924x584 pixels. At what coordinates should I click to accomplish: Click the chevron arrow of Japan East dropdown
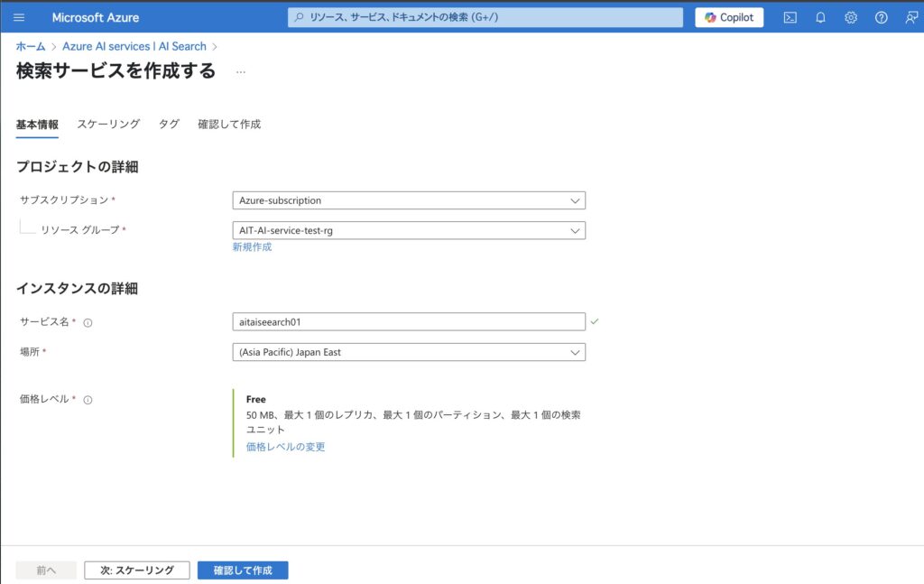pyautogui.click(x=575, y=352)
